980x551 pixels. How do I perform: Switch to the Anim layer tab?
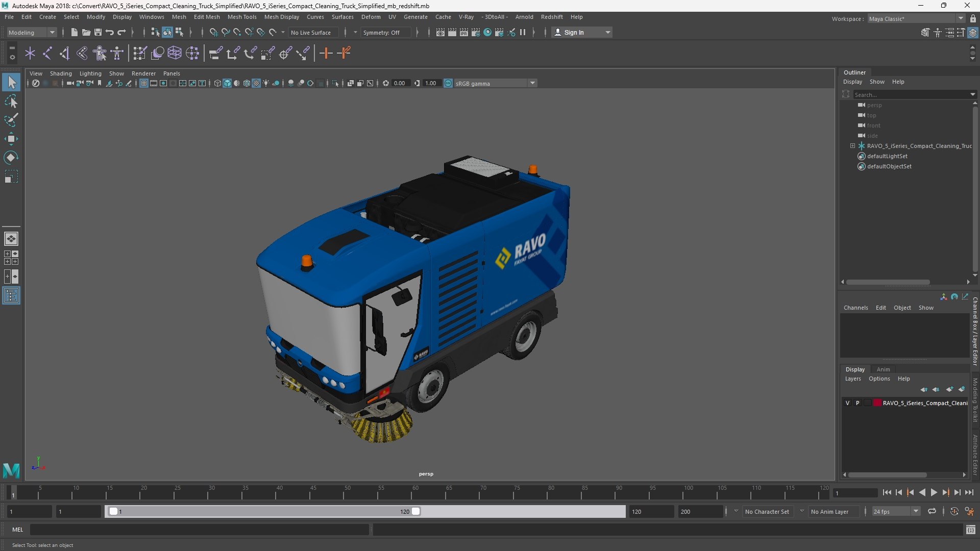click(883, 369)
